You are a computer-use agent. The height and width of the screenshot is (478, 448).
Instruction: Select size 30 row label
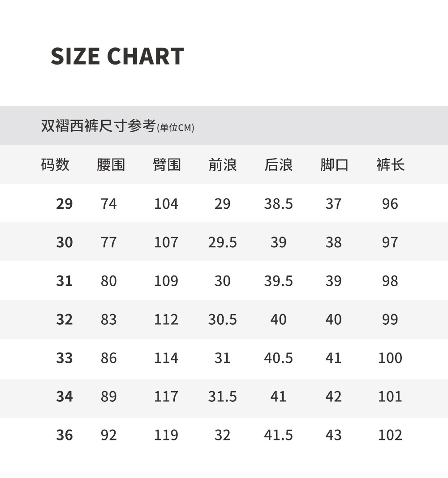64,242
